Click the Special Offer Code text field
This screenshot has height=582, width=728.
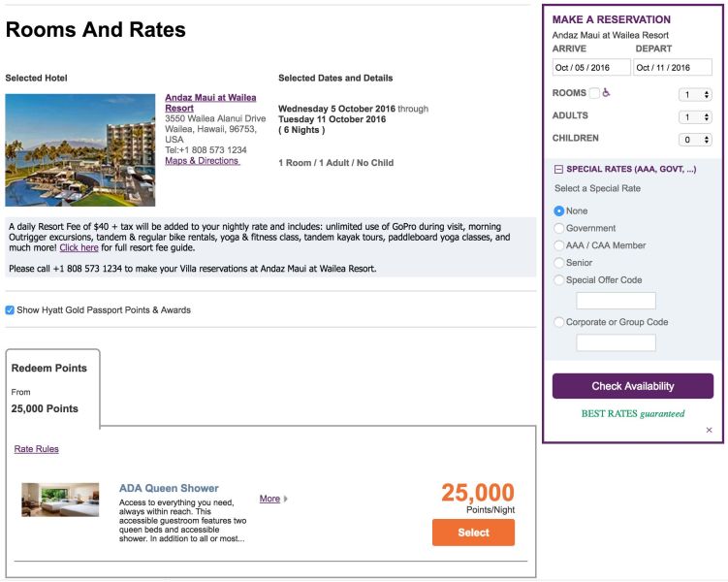tap(616, 301)
